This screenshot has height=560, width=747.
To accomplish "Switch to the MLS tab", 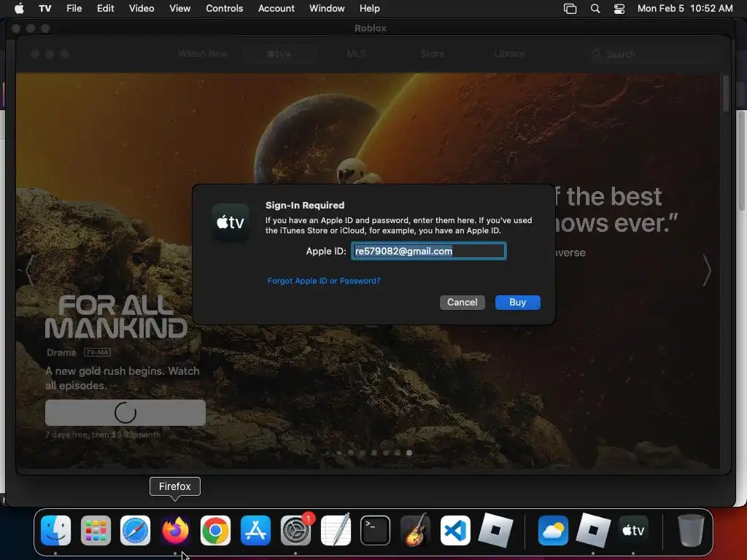I will [356, 54].
